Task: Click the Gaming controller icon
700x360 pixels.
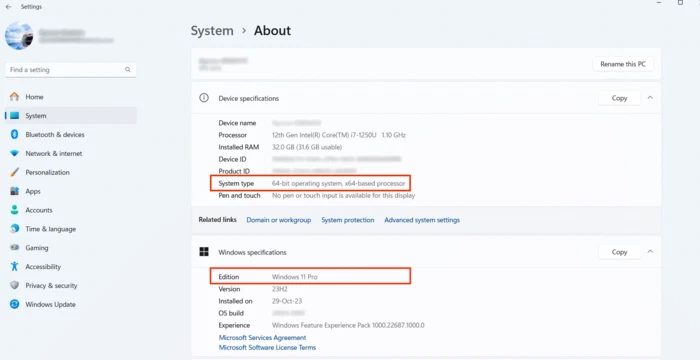Action: pyautogui.click(x=15, y=247)
